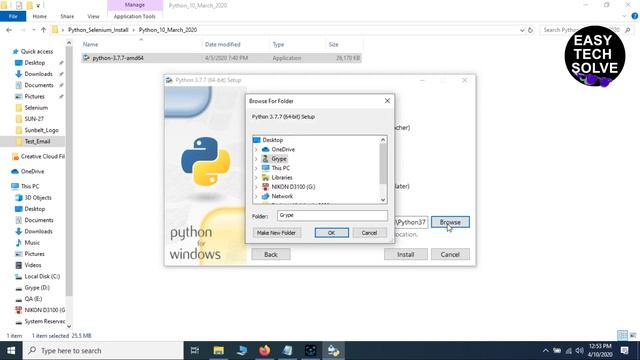Open Local Disk (C:) in sidebar

coord(42,276)
